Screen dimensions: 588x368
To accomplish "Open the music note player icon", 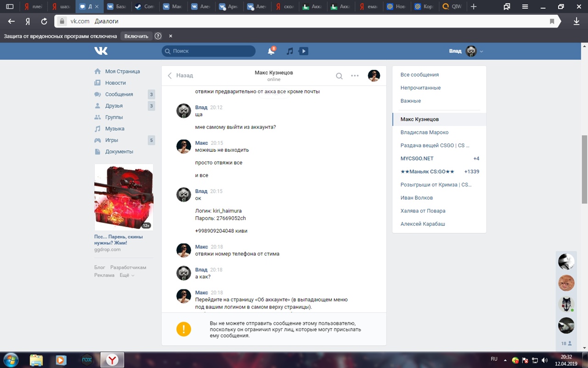I will [x=290, y=51].
